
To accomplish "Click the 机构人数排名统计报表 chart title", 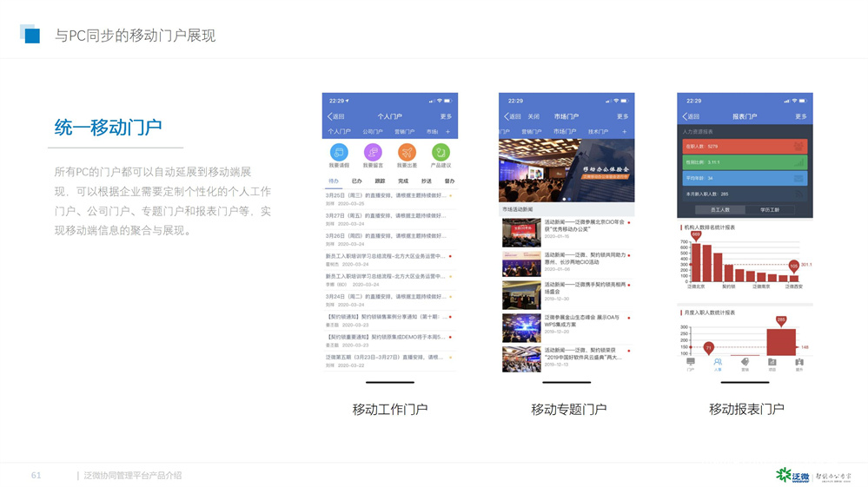I will point(710,227).
